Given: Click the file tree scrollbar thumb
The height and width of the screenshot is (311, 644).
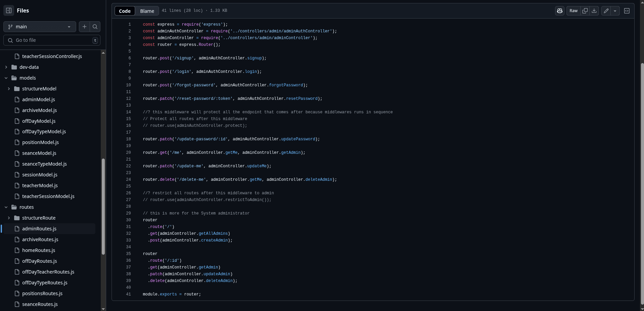Looking at the screenshot, I should pyautogui.click(x=103, y=206).
